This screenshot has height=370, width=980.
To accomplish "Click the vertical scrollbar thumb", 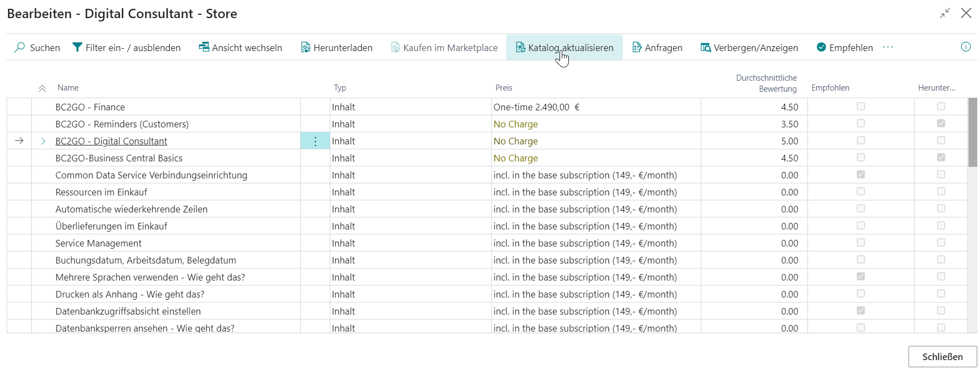I will (x=972, y=132).
